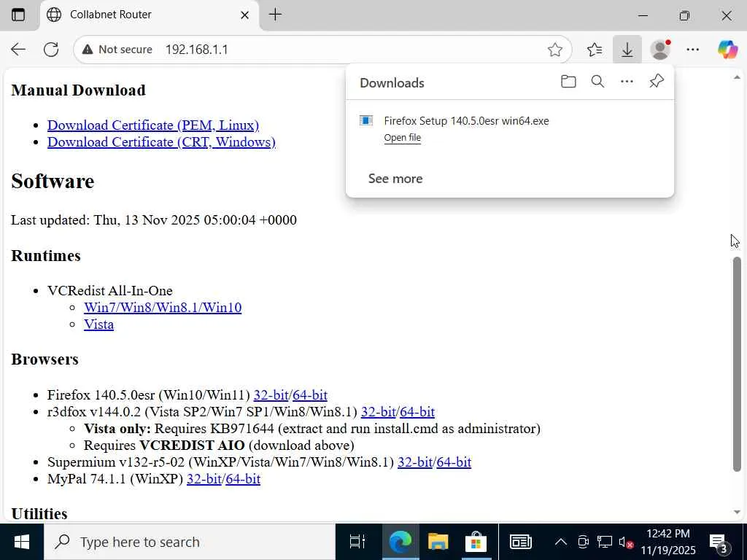Click the scrollbar down arrow
Screen dimensions: 747x560
pyautogui.click(x=737, y=513)
